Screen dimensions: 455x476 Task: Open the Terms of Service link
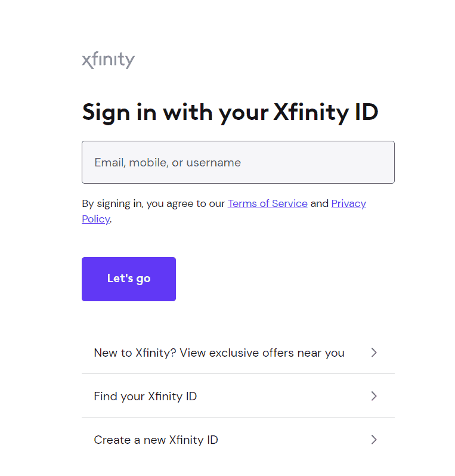click(x=267, y=203)
